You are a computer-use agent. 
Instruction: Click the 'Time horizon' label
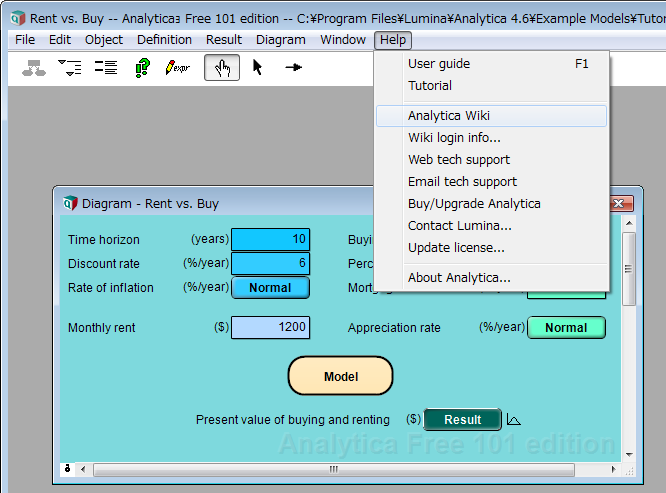pos(104,240)
